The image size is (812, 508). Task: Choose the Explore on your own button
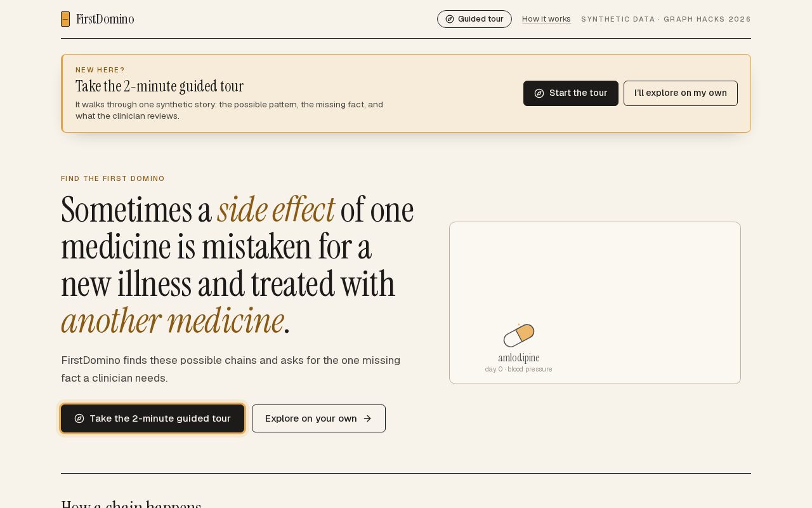coord(318,418)
